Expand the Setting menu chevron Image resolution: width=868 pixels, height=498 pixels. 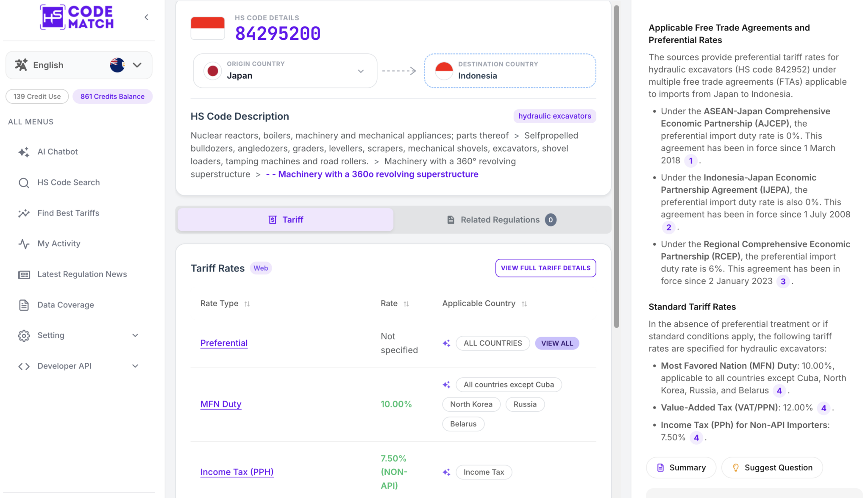135,335
